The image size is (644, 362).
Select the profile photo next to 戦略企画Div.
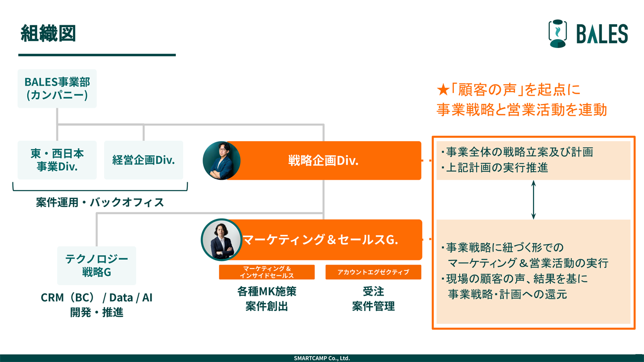pos(222,160)
